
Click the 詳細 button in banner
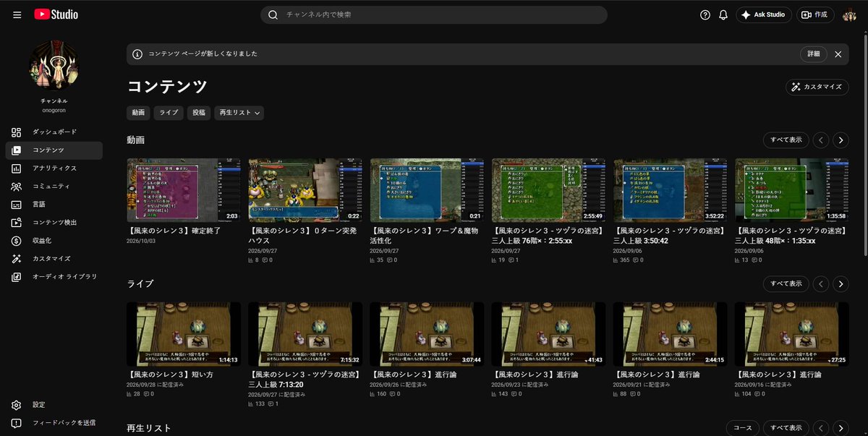coord(814,54)
